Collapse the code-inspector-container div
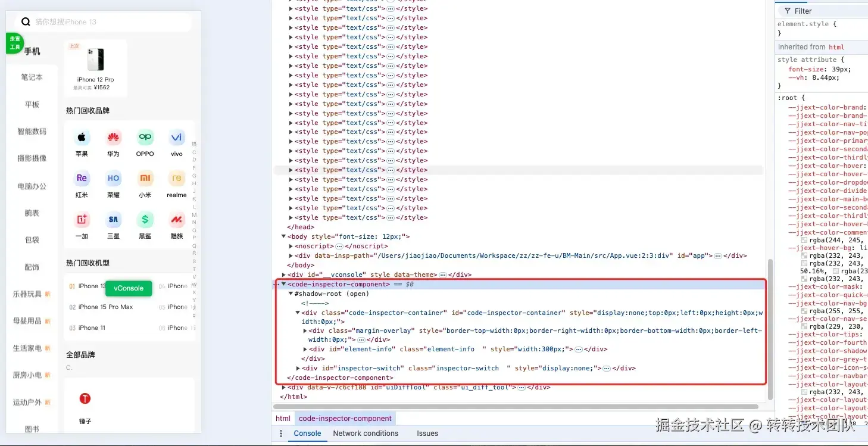868x446 pixels. (x=298, y=313)
